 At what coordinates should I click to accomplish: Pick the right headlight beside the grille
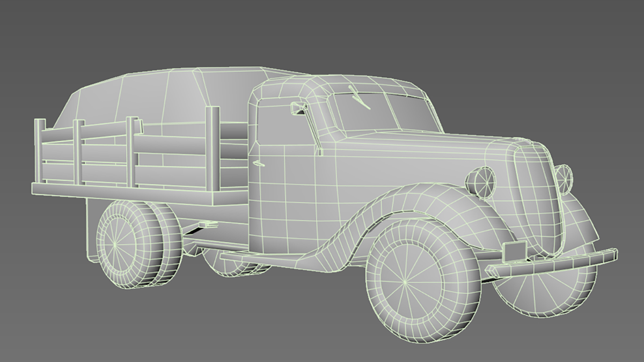pos(564,178)
